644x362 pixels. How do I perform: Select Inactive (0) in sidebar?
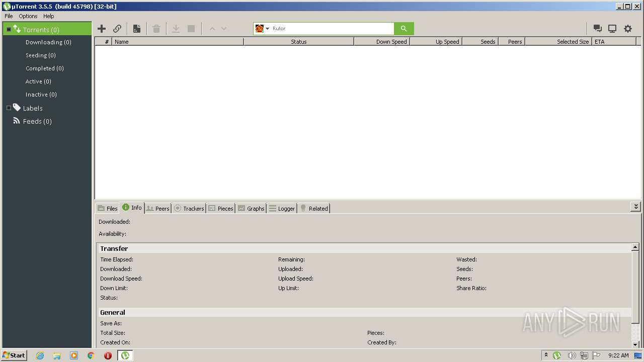pyautogui.click(x=41, y=95)
